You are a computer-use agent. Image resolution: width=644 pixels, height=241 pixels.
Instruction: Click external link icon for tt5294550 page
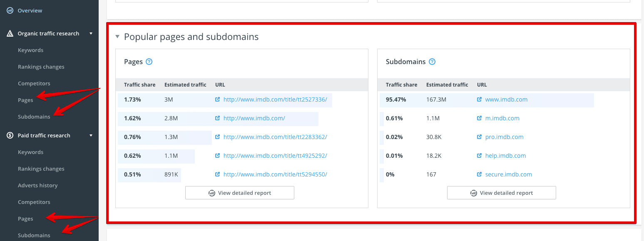click(217, 174)
